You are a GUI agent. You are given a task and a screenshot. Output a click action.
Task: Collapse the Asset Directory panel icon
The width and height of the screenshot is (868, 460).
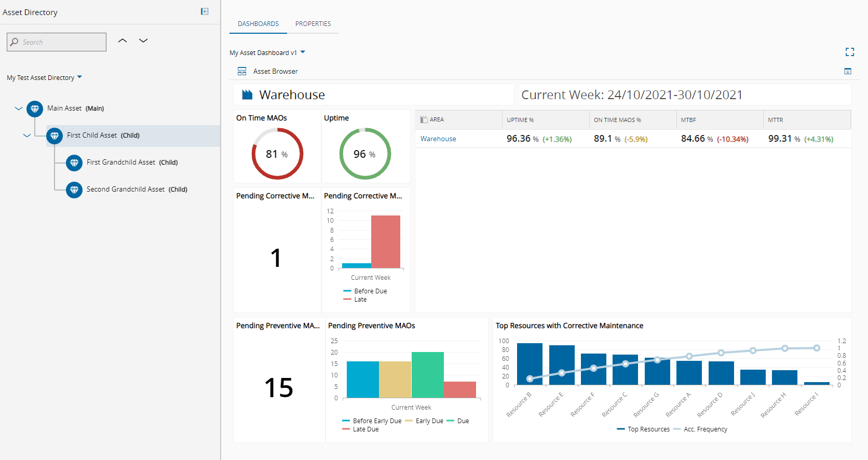pyautogui.click(x=205, y=11)
